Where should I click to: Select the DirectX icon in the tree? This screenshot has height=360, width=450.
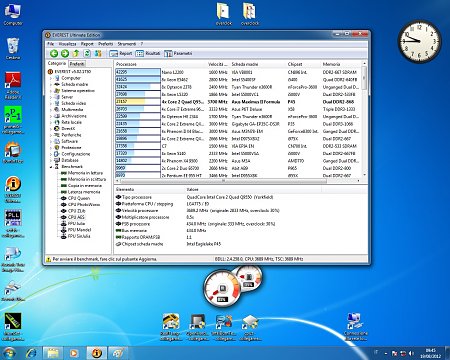(x=57, y=129)
